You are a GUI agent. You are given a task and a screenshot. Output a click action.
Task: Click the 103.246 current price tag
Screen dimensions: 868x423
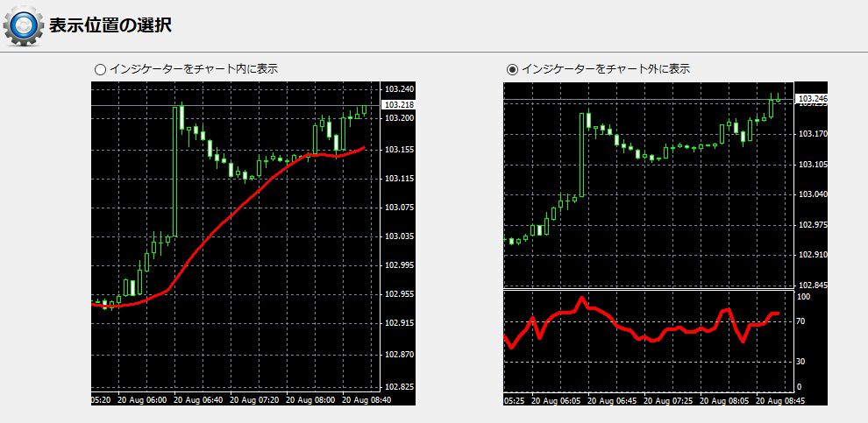[x=811, y=99]
